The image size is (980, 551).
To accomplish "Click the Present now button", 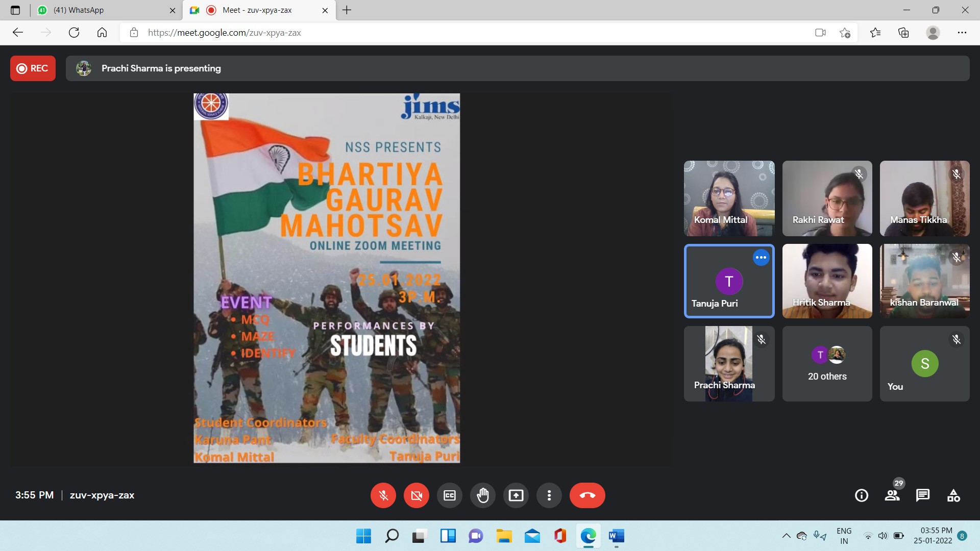I will point(516,495).
